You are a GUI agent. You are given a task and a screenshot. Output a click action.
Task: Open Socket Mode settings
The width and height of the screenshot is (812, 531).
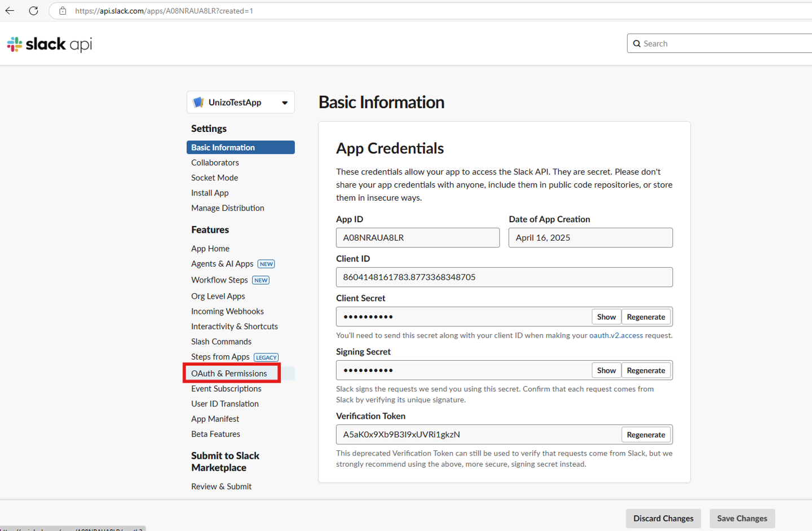pyautogui.click(x=214, y=178)
